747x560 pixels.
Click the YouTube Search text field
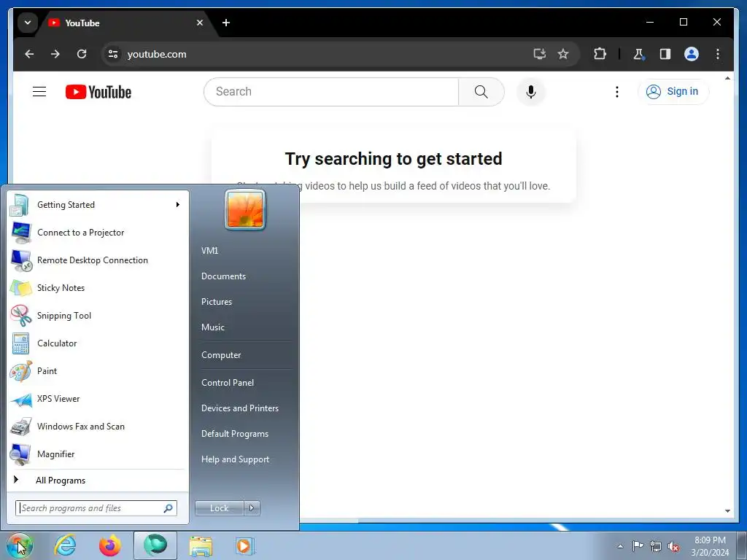pyautogui.click(x=331, y=91)
